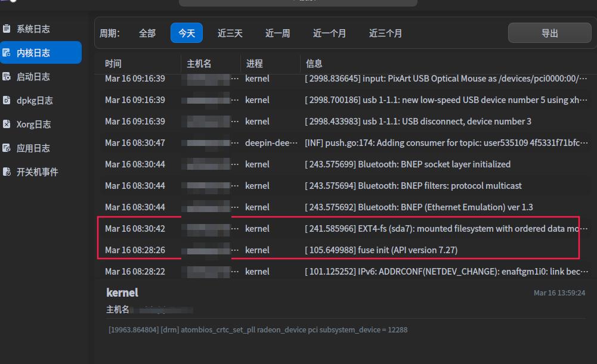This screenshot has width=597, height=364.
Task: Select BNEP Ethernet Emulation ver 1.3 row
Action: (x=346, y=207)
